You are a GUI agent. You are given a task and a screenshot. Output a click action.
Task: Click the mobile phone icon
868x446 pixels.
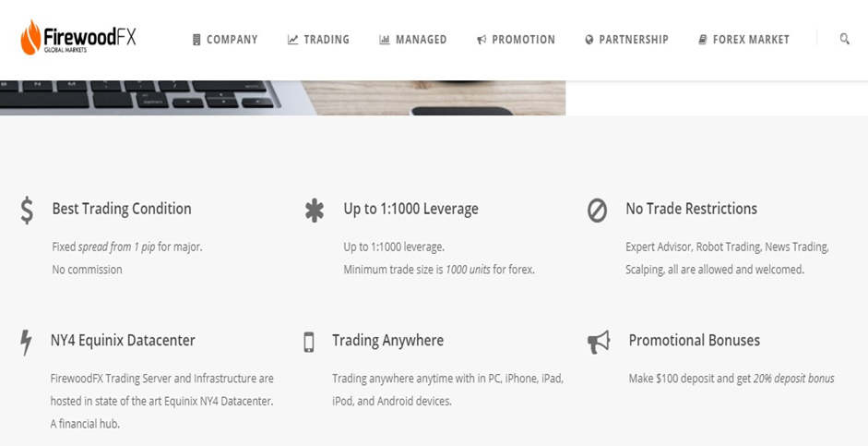309,342
